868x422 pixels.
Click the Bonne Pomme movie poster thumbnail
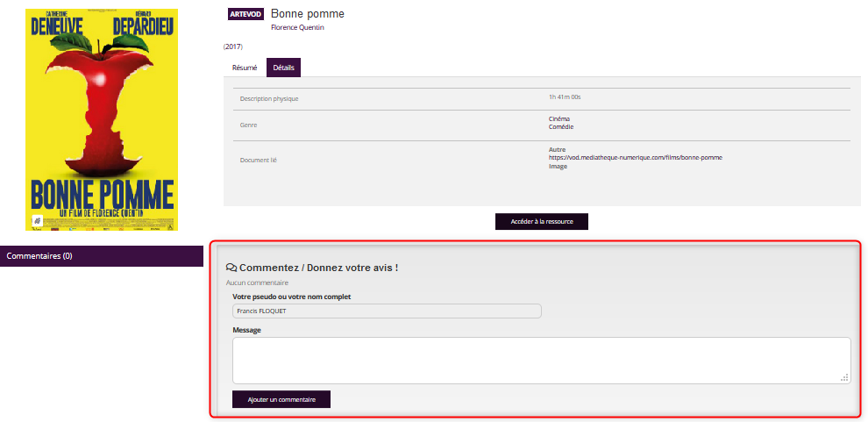click(102, 120)
